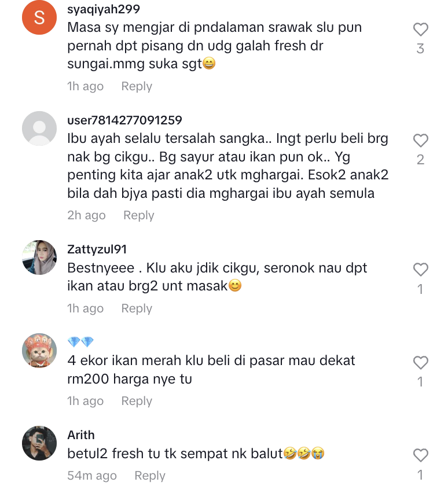The height and width of the screenshot is (486, 448).
Task: Reply to syaqiyah299's comment
Action: [x=137, y=86]
